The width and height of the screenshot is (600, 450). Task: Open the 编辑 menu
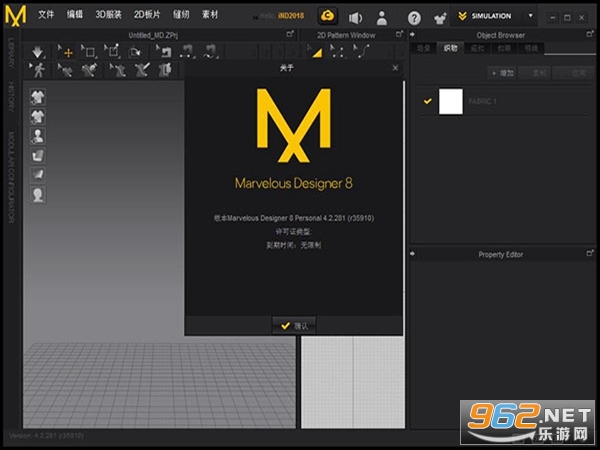[75, 15]
